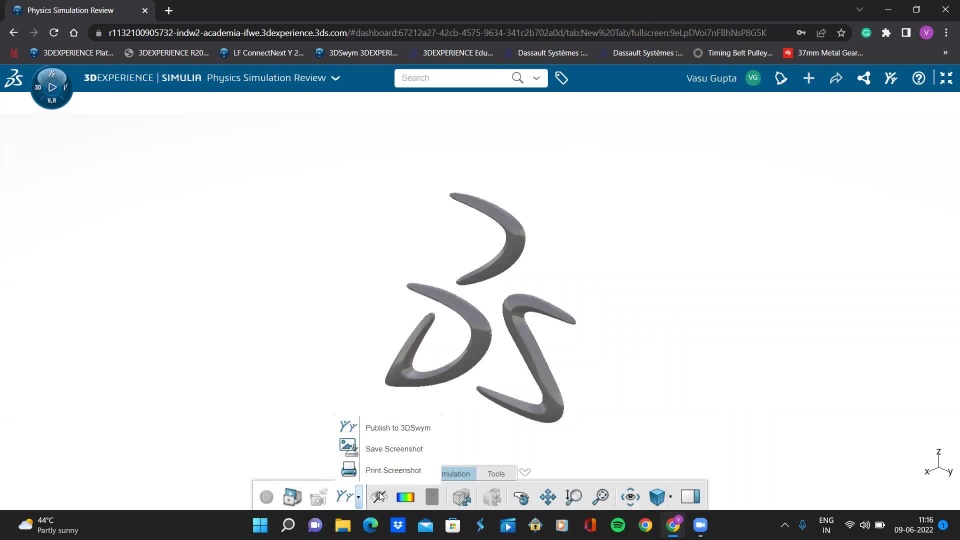
Task: Reload the page with refresh icon
Action: point(54,33)
